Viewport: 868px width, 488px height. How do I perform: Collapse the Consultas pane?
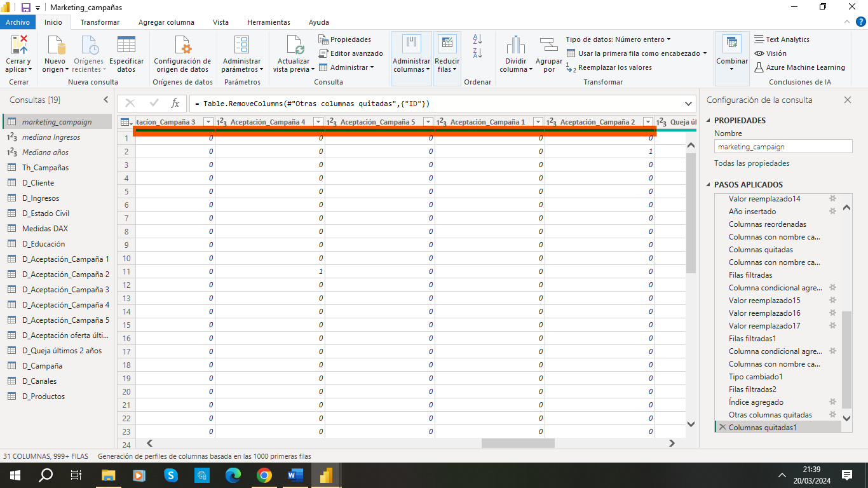106,100
